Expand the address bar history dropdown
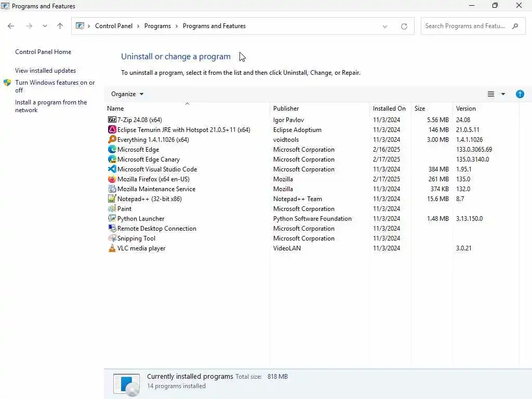The height and width of the screenshot is (399, 532). pos(385,26)
